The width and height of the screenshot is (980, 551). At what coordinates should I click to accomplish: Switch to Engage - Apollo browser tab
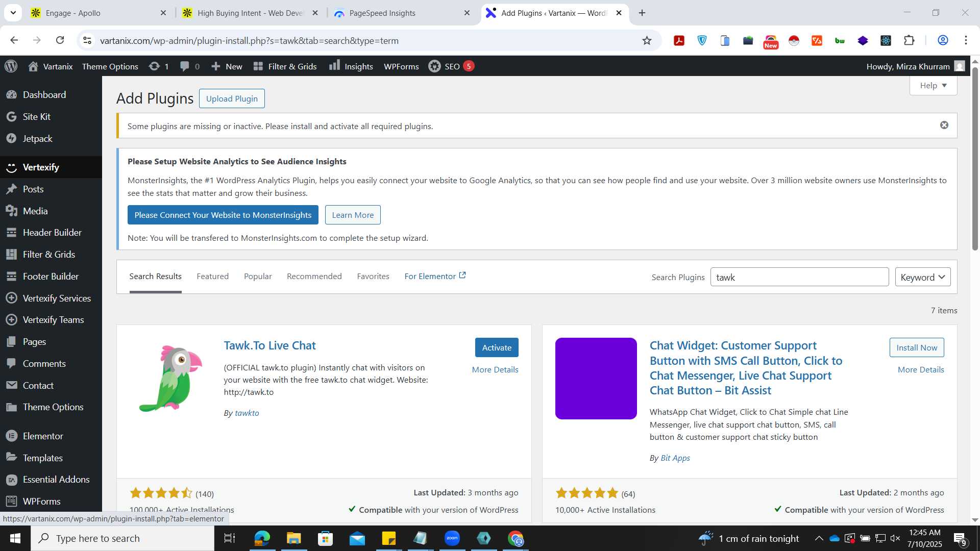[x=97, y=13]
